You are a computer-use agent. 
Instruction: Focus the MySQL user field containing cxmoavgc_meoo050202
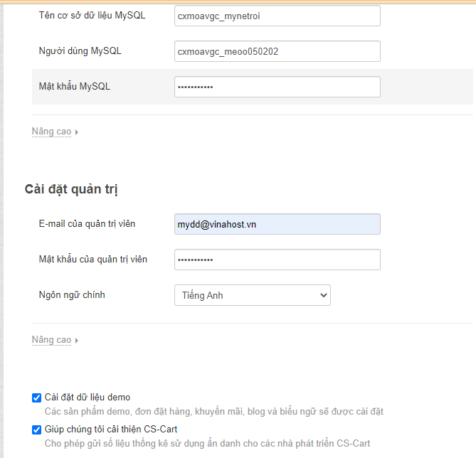click(x=277, y=51)
